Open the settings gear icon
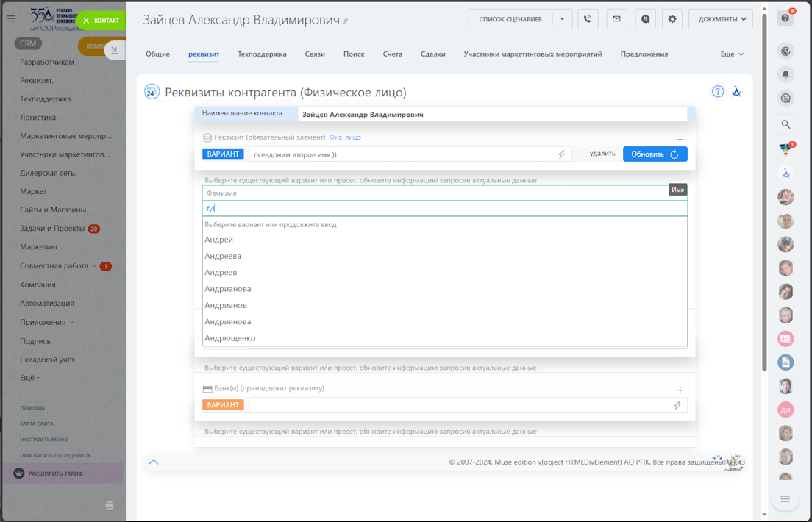 coord(672,19)
